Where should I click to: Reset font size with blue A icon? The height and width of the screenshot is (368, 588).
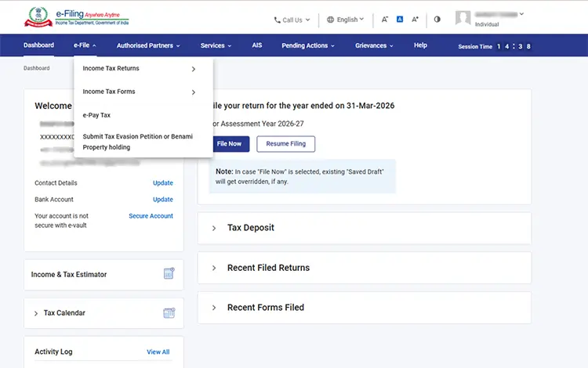[400, 19]
